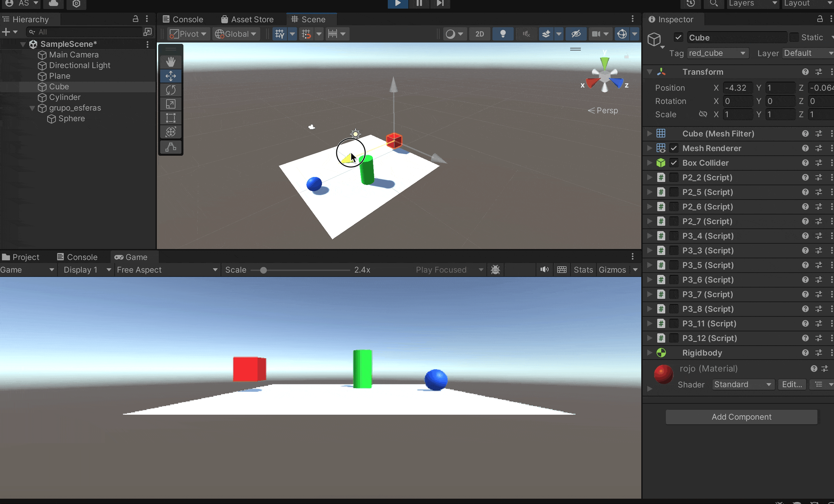Image resolution: width=834 pixels, height=504 pixels.
Task: Expand the Rigidbody component
Action: point(650,353)
